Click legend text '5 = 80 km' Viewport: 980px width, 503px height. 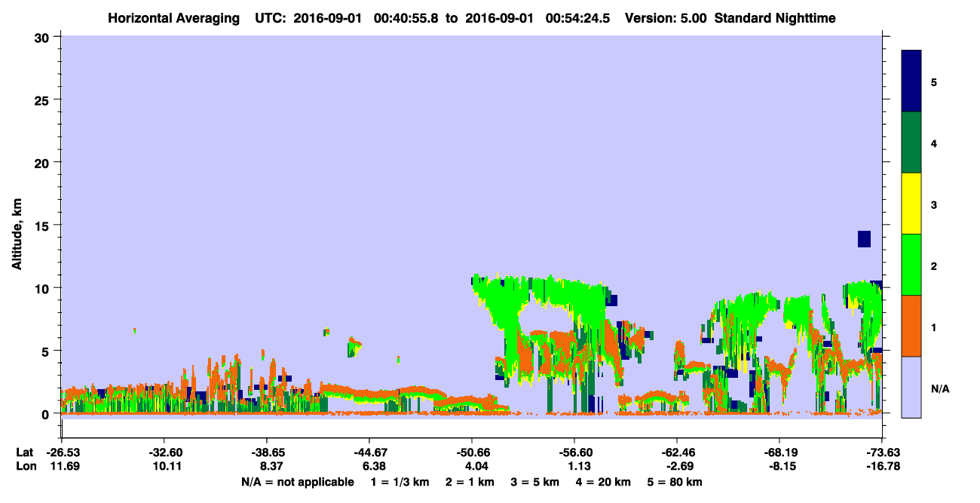675,482
